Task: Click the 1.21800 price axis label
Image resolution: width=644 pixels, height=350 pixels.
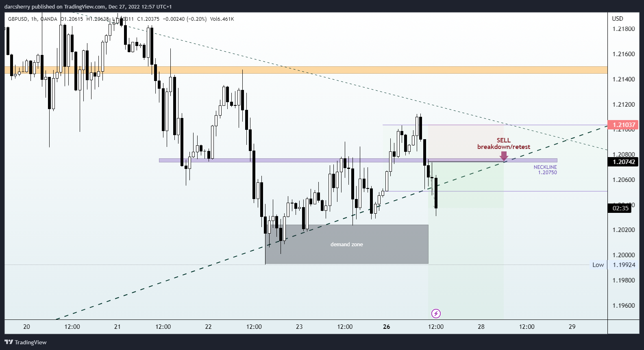Action: 624,29
